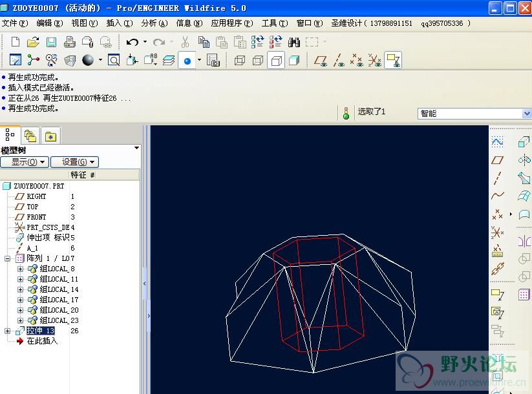Click the Copy icon
This screenshot has width=532, height=394.
204,42
